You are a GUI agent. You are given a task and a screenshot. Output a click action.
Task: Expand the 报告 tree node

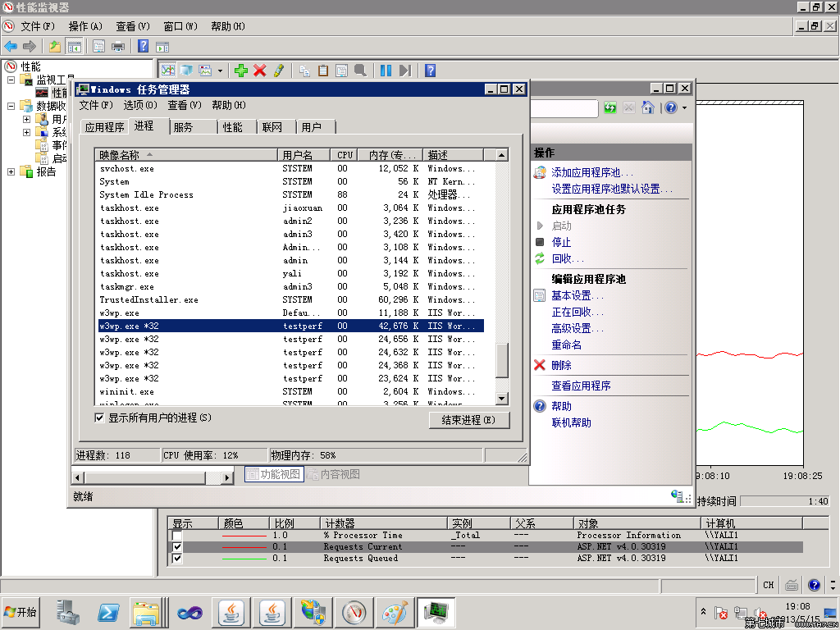click(x=11, y=172)
